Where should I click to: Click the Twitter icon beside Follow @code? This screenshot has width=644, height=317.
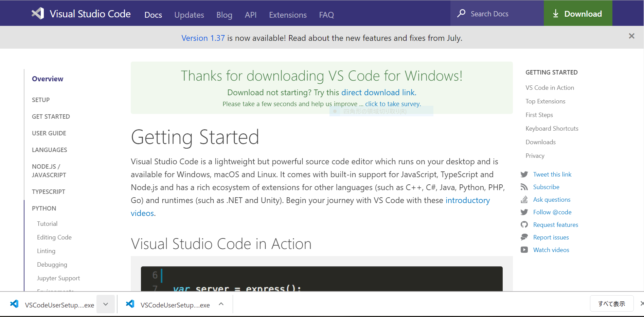(x=524, y=212)
